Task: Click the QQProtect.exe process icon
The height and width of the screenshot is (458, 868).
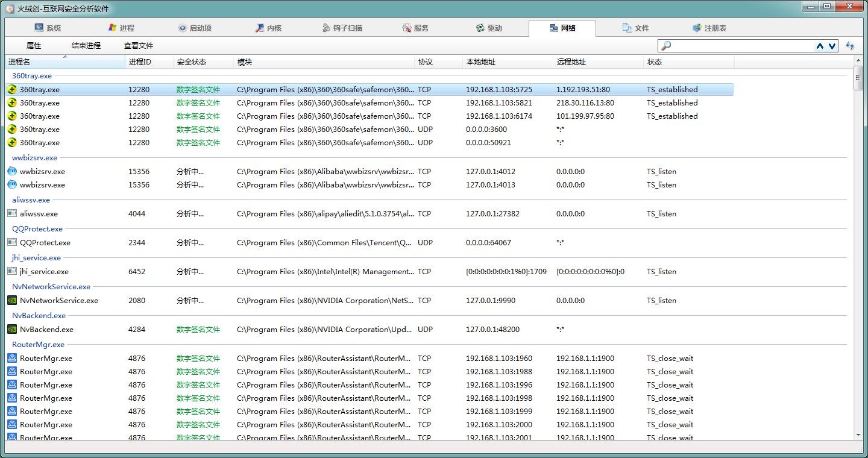Action: [x=12, y=243]
